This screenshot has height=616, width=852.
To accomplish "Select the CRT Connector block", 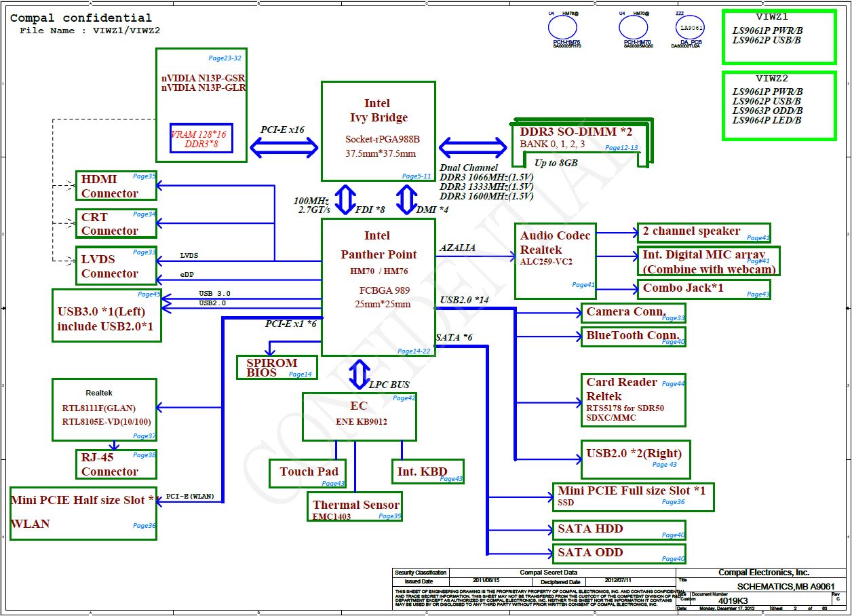I will pos(116,223).
